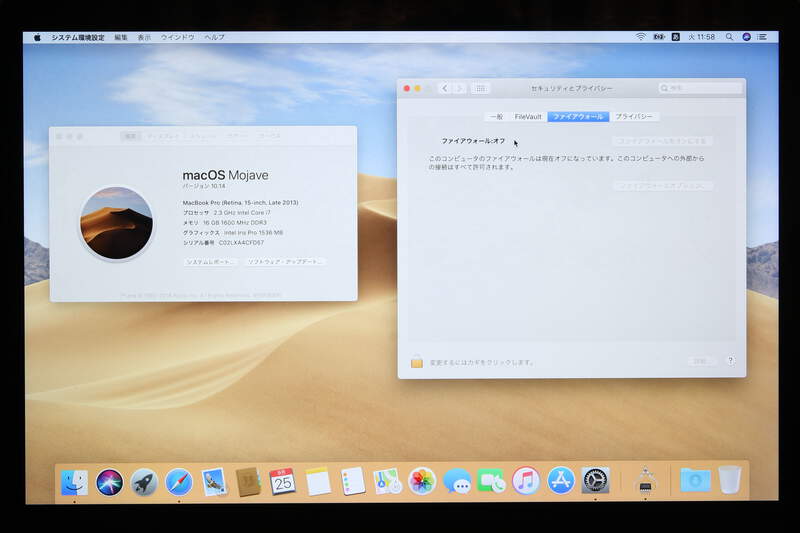Image resolution: width=800 pixels, height=533 pixels.
Task: Open Safari in the Dock
Action: tap(179, 482)
